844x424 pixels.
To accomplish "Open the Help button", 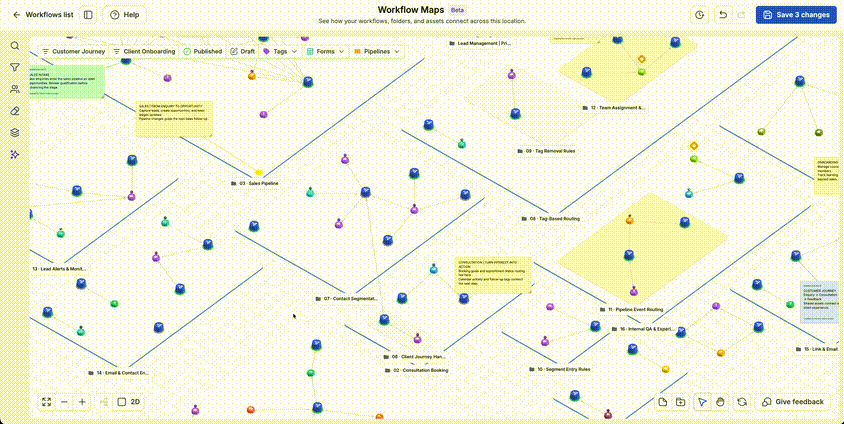I will pyautogui.click(x=124, y=15).
